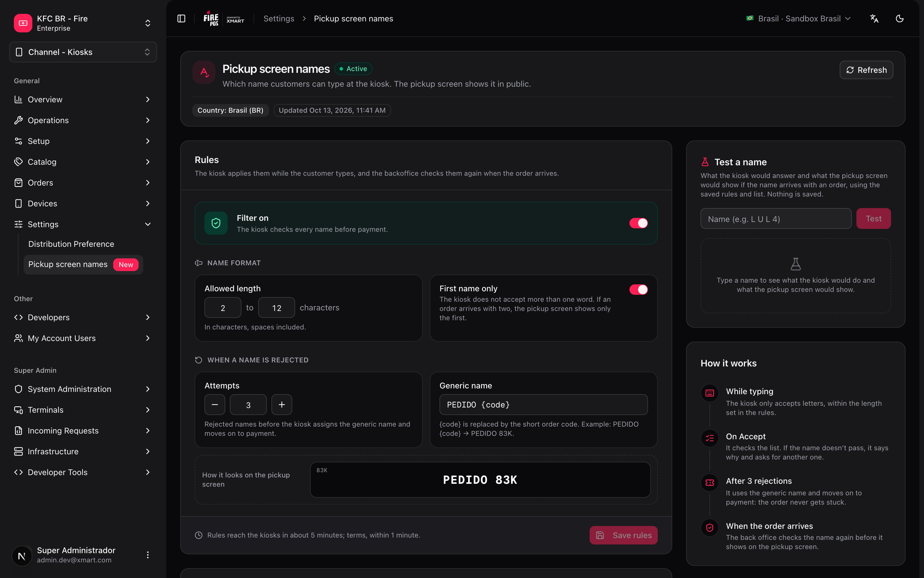Click the Name test input field
Image resolution: width=924 pixels, height=578 pixels.
[x=776, y=219]
